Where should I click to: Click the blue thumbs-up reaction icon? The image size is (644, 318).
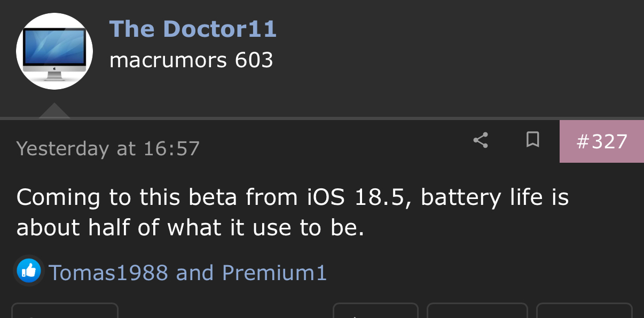click(29, 271)
